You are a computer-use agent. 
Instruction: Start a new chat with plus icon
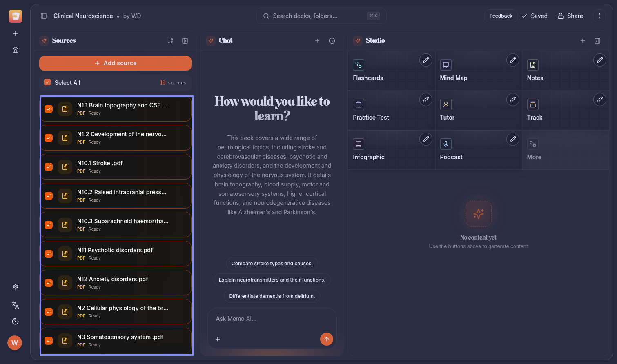317,41
